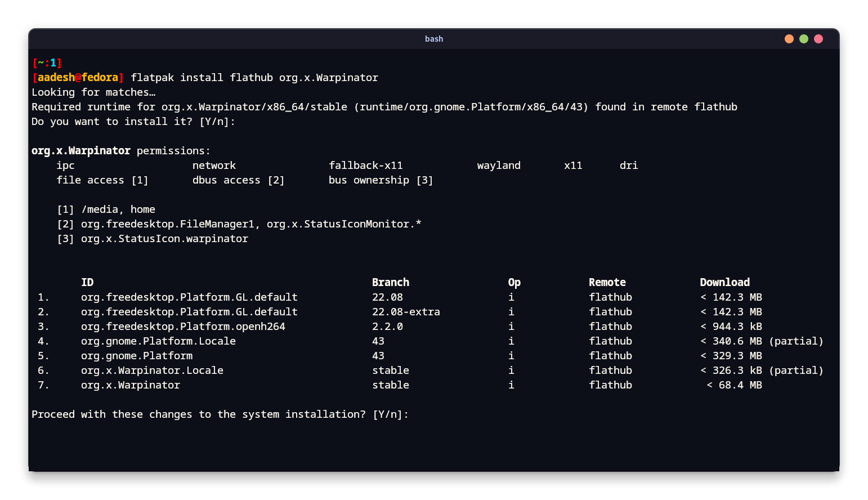Image resolution: width=868 pixels, height=500 pixels.
Task: Select the Op column header
Action: click(513, 282)
